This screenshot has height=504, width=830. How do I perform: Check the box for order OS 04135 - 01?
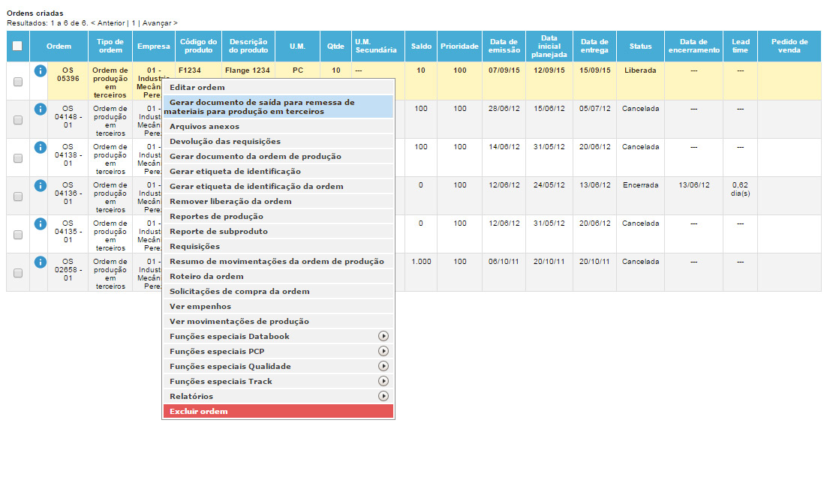(x=18, y=235)
